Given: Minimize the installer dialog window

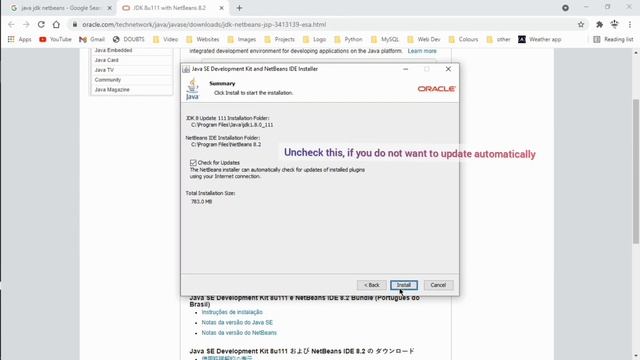Looking at the screenshot, I should click(x=405, y=69).
